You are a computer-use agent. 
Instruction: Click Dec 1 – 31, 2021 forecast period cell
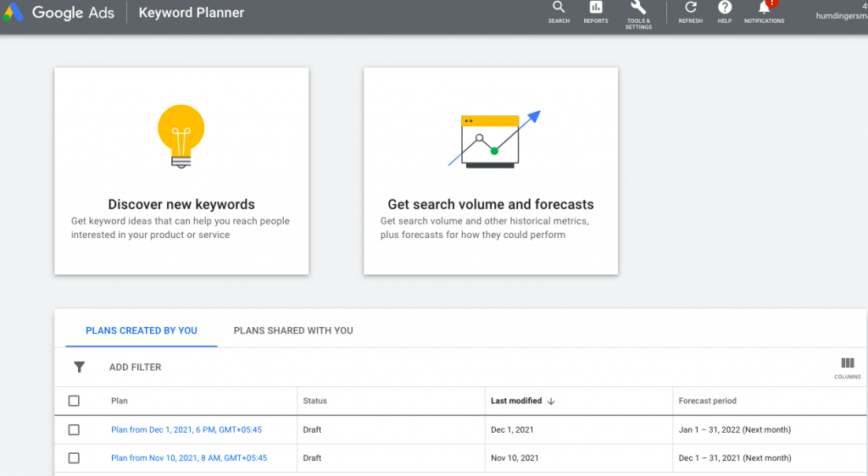click(735, 457)
